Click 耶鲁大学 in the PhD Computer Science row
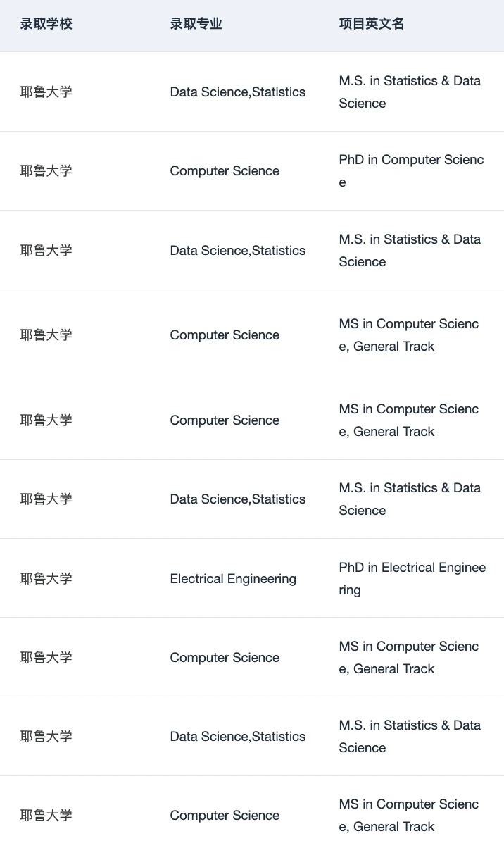This screenshot has height=848, width=504. tap(46, 171)
